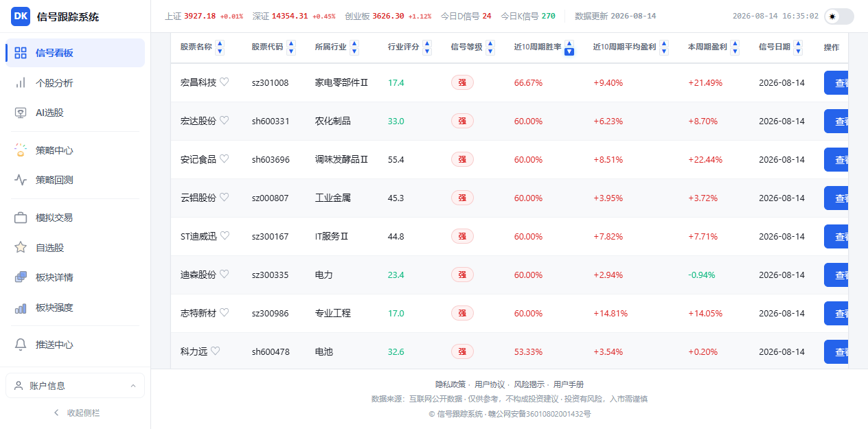The height and width of the screenshot is (429, 868).
Task: Click the 查看 button for 安记食品
Action: (836, 160)
